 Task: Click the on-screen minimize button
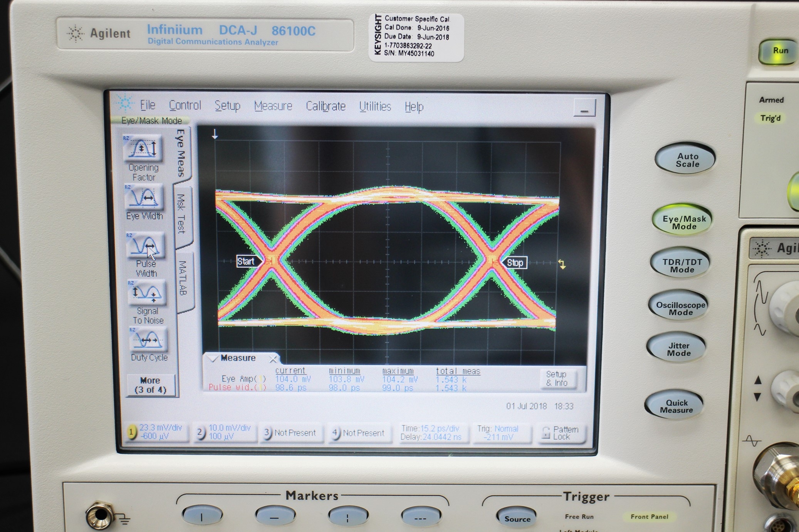(584, 108)
